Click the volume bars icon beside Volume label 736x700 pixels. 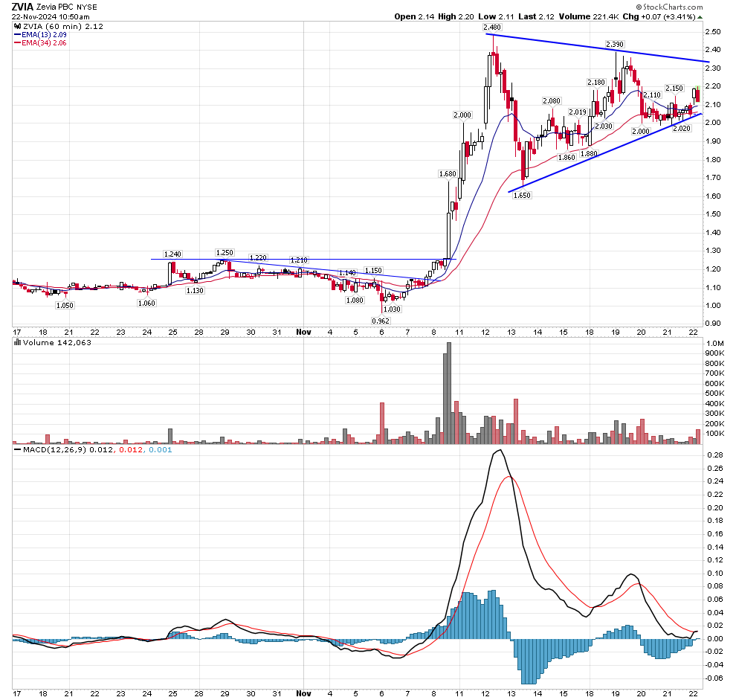click(18, 342)
